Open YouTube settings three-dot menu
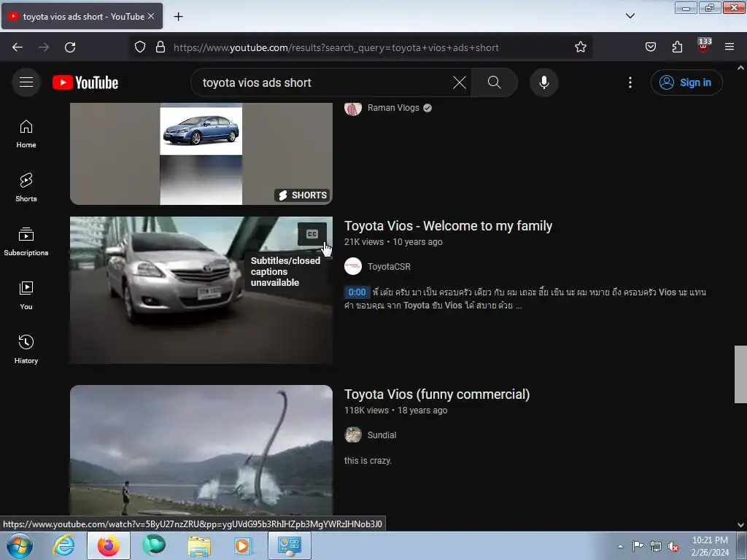747x560 pixels. tap(630, 82)
